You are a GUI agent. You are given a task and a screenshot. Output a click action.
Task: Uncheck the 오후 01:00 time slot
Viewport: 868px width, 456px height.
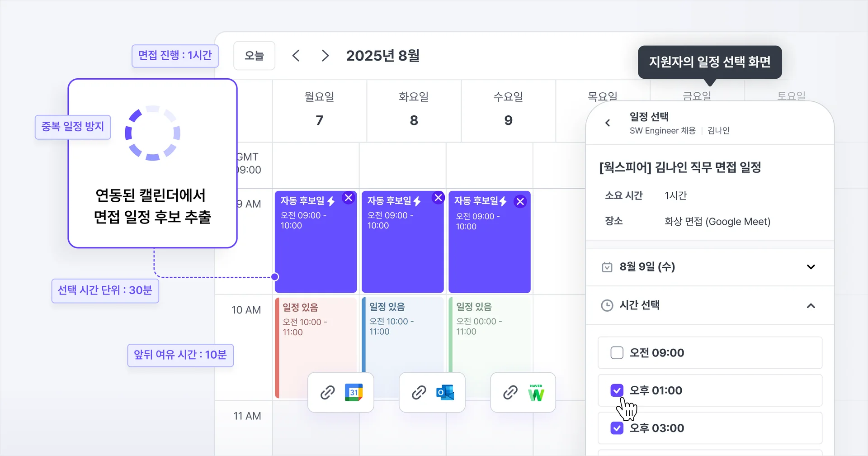[x=617, y=390]
